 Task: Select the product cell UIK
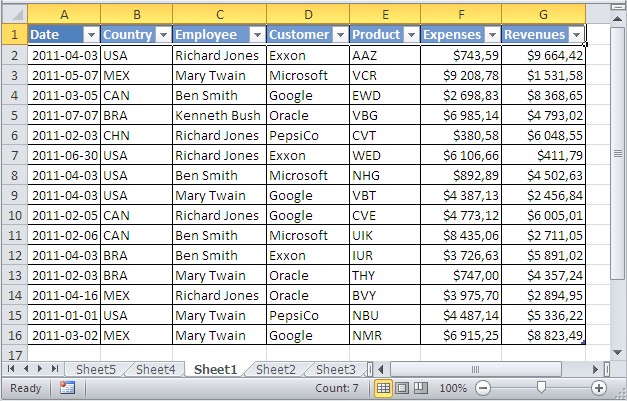point(385,235)
